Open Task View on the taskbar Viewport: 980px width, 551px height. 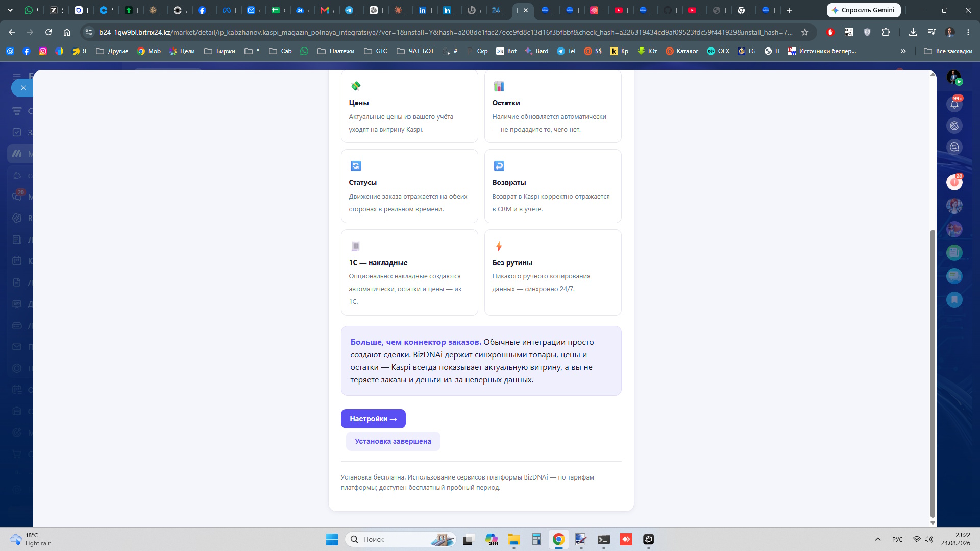[469, 539]
